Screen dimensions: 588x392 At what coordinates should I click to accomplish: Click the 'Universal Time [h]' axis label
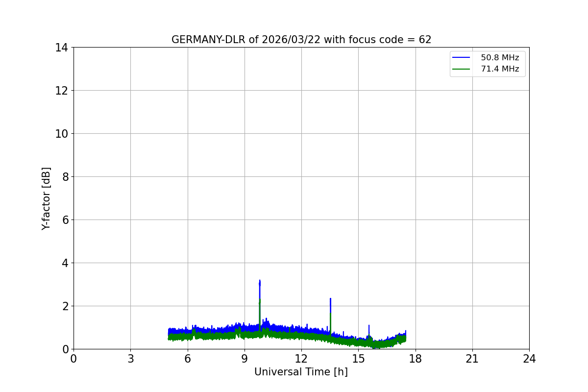301,372
